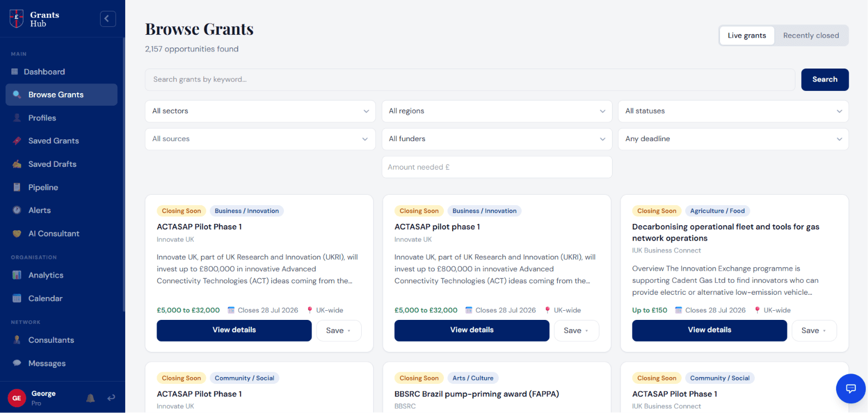Image resolution: width=868 pixels, height=413 pixels.
Task: Click location pin on Decarbonising fleet card
Action: point(758,310)
